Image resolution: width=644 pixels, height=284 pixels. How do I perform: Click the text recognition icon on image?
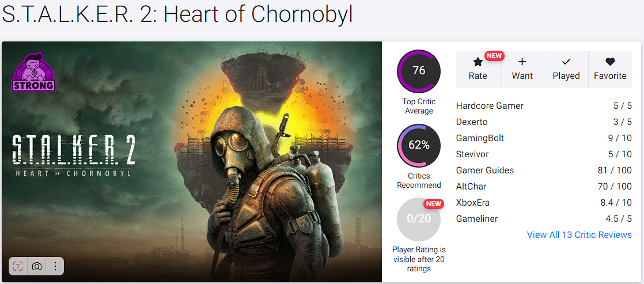click(18, 266)
